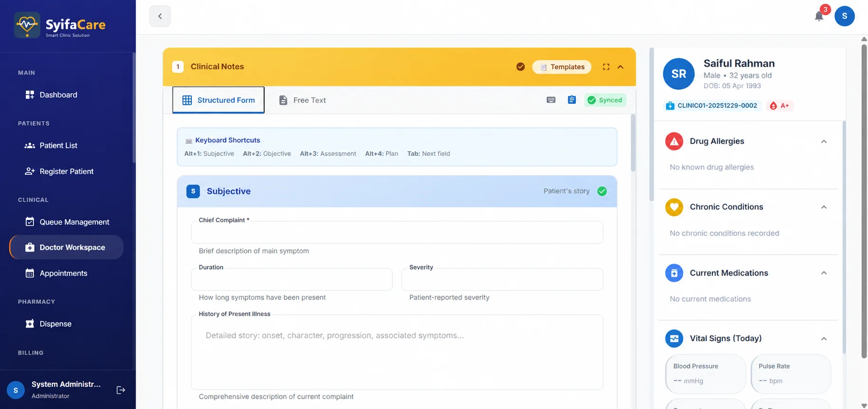Go back using the left chevron button
Screen dimensions: 868x409
click(160, 16)
